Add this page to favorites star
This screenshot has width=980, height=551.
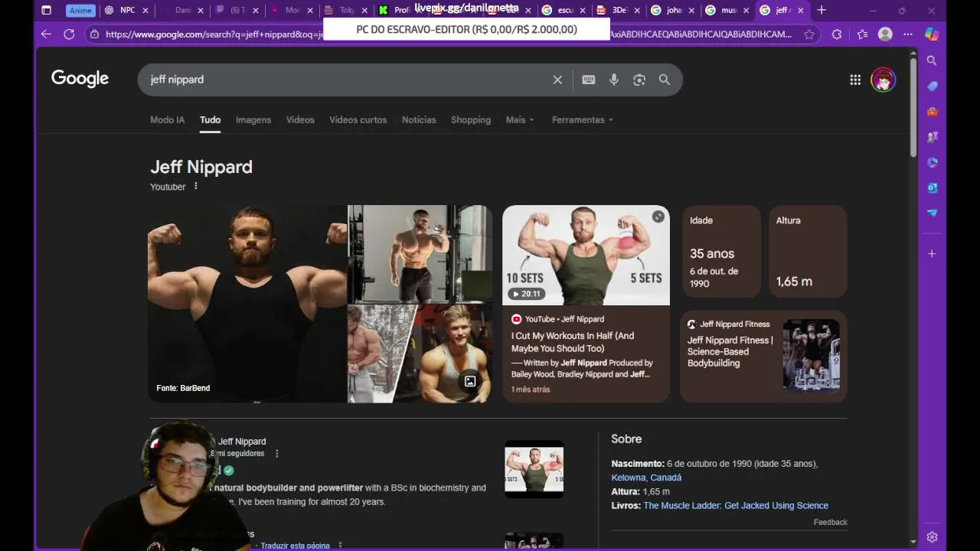[809, 34]
